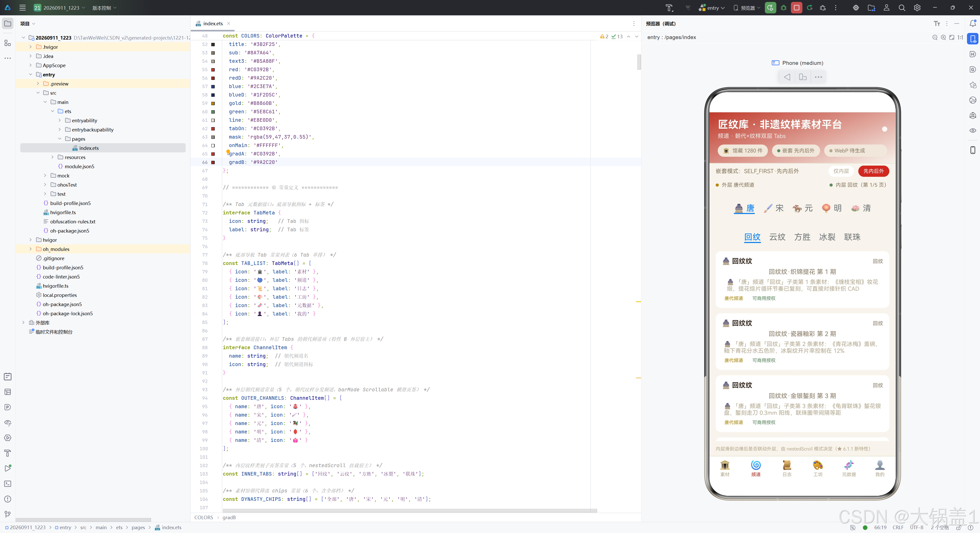Open the structure tool window icon
This screenshot has width=980, height=533.
coord(8,43)
